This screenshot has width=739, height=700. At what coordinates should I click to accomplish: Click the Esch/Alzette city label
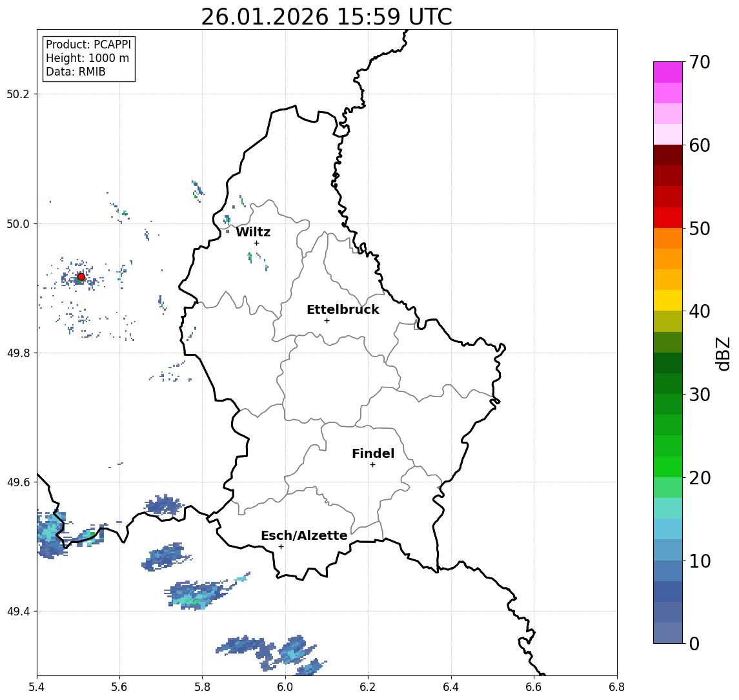click(x=304, y=535)
